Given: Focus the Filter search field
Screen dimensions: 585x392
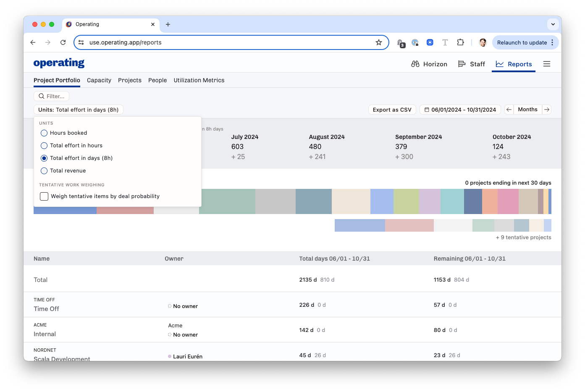Looking at the screenshot, I should 52,96.
